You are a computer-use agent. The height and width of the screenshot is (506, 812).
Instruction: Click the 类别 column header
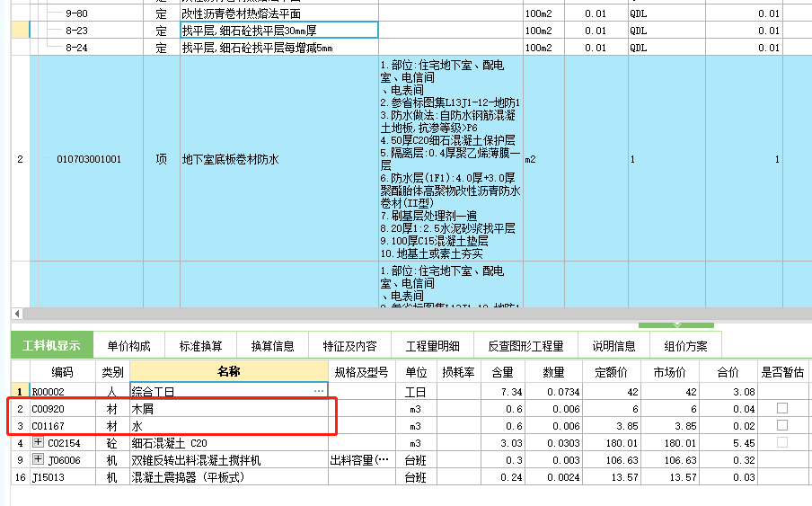click(x=112, y=371)
